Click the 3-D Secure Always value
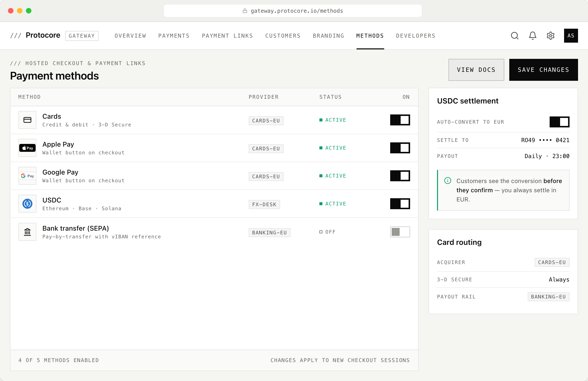The image size is (588, 381). coord(559,280)
